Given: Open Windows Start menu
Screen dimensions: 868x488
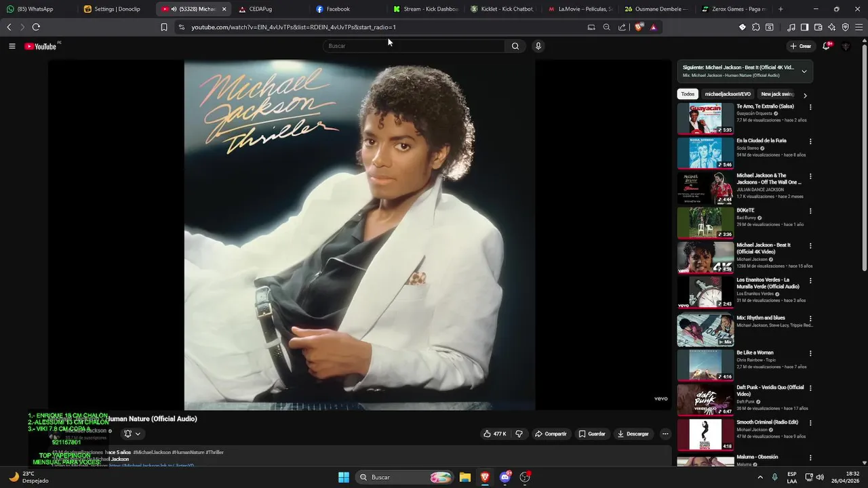Looking at the screenshot, I should point(344,477).
